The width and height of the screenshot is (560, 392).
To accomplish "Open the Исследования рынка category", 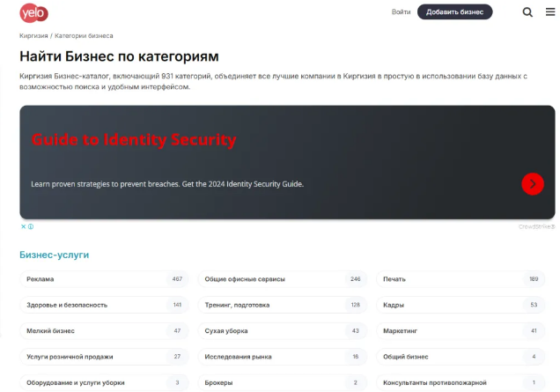I will point(238,357).
